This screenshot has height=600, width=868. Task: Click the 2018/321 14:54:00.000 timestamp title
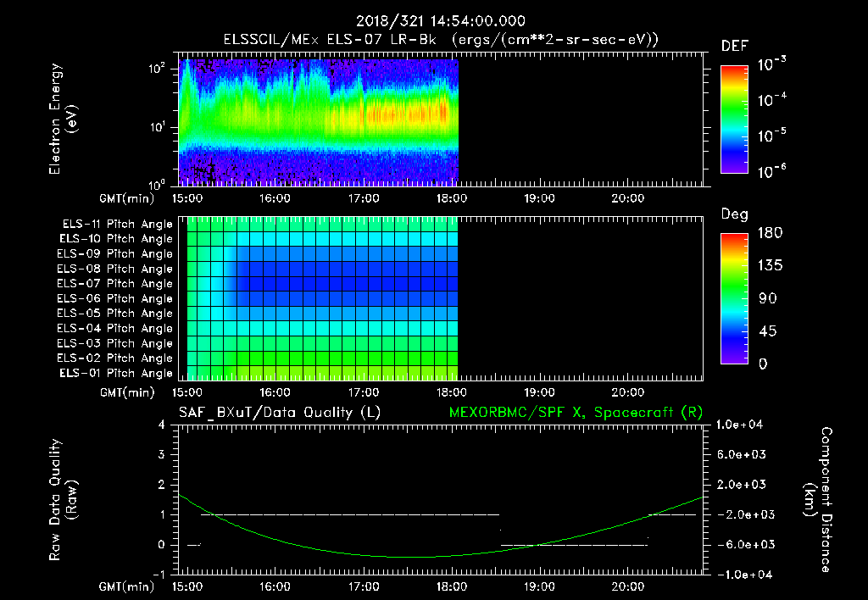pos(442,21)
